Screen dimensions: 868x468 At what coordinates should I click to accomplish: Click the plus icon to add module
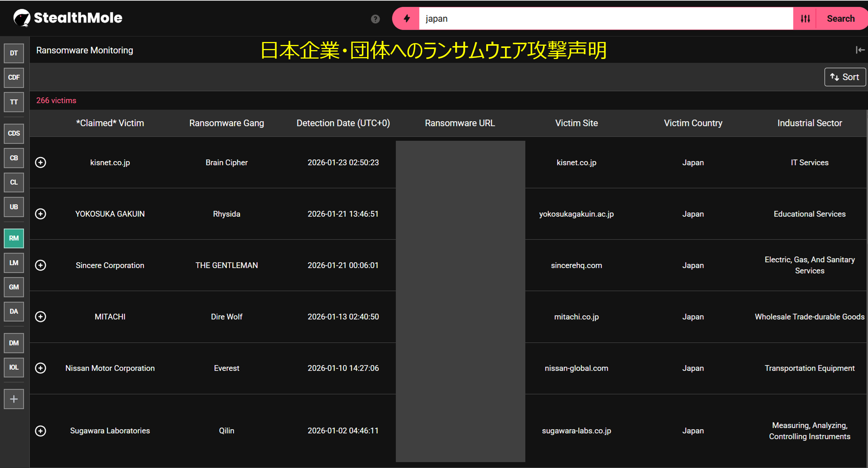point(14,399)
